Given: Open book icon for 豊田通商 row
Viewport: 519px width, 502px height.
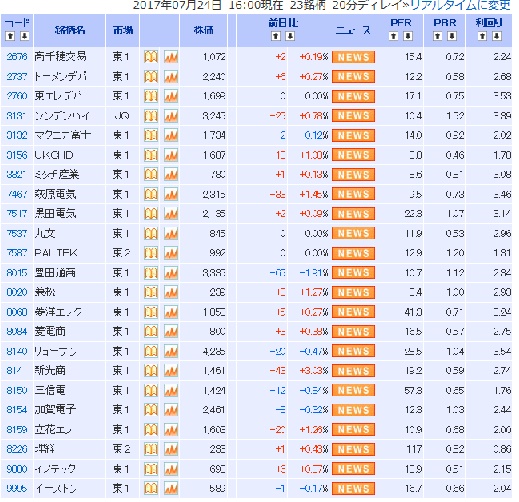Looking at the screenshot, I should [151, 273].
